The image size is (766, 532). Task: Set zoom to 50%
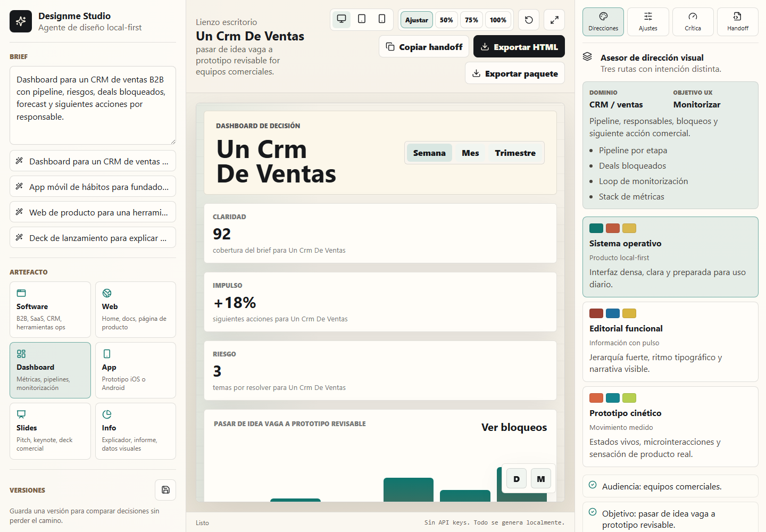[446, 20]
